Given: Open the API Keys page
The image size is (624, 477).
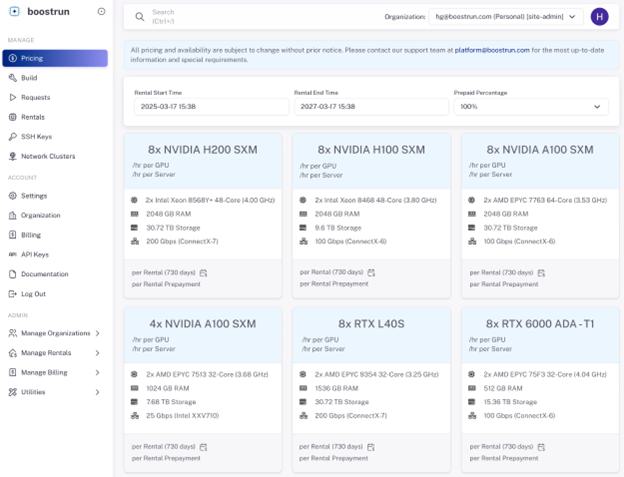Looking at the screenshot, I should tap(34, 255).
